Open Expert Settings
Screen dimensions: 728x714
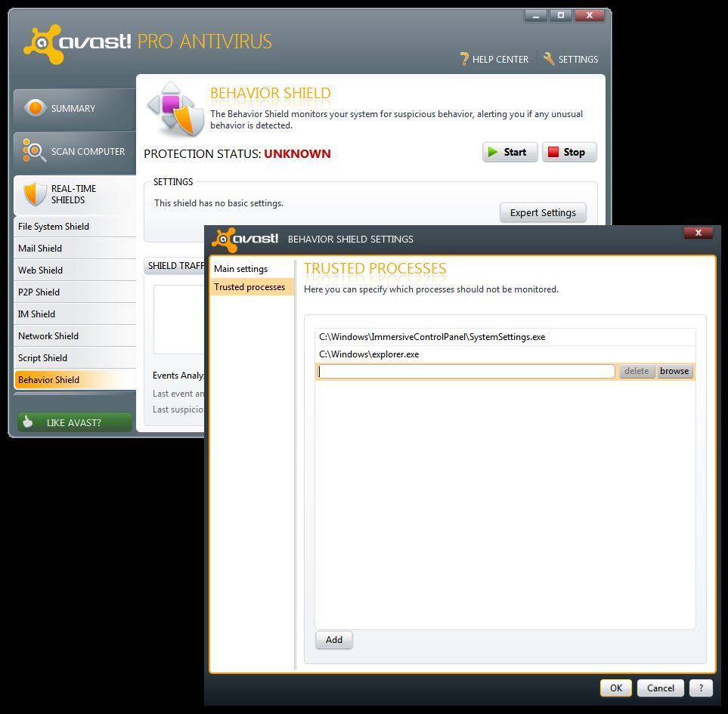pos(543,212)
